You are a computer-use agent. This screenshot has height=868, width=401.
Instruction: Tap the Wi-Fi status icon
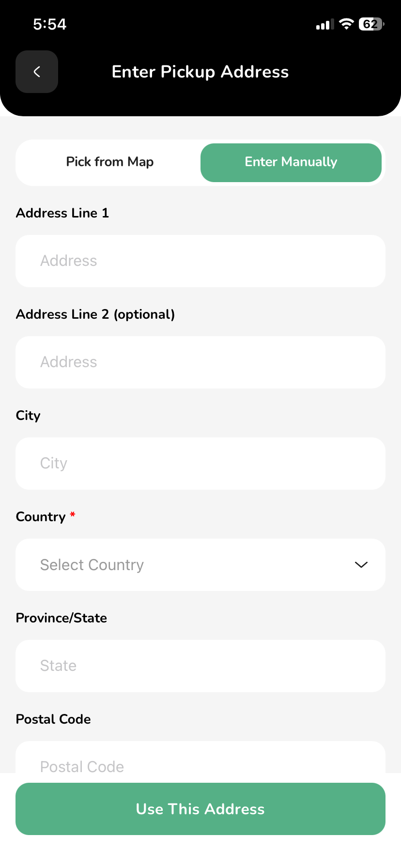pyautogui.click(x=346, y=24)
